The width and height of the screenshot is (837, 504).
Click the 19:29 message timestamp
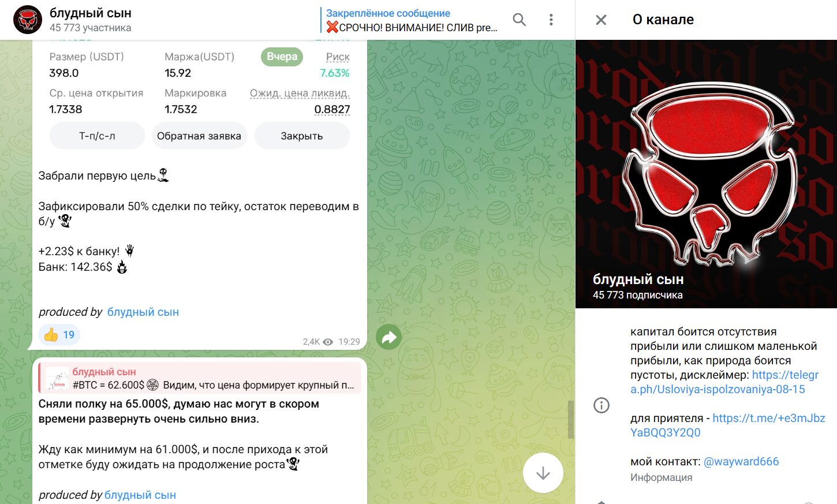pyautogui.click(x=349, y=342)
